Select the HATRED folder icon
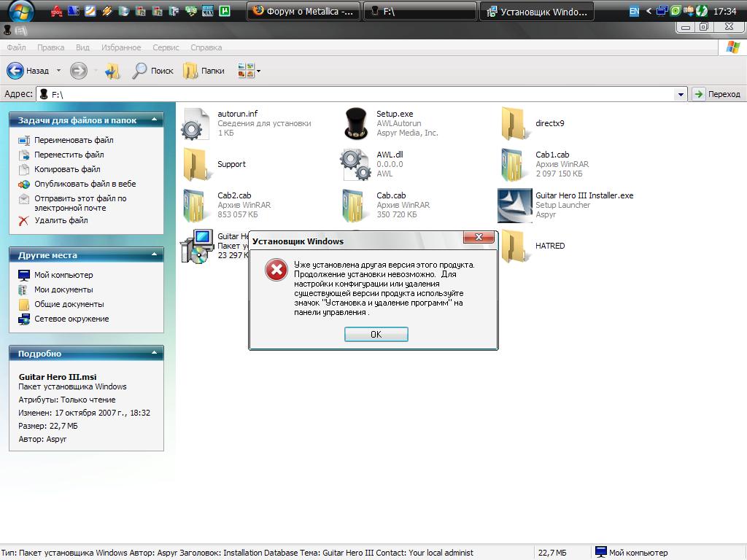This screenshot has width=747, height=560. 514,246
